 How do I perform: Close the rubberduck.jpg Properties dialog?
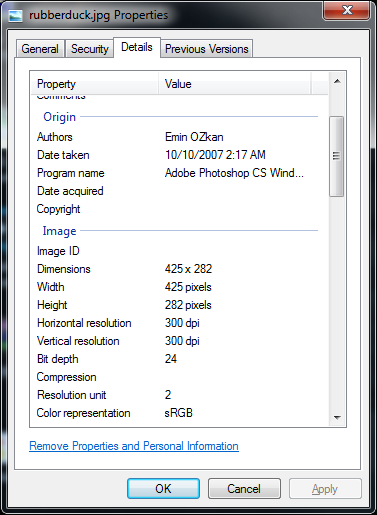(x=347, y=10)
